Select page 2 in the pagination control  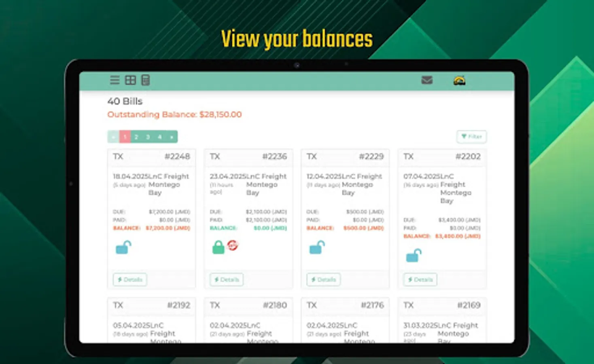136,137
